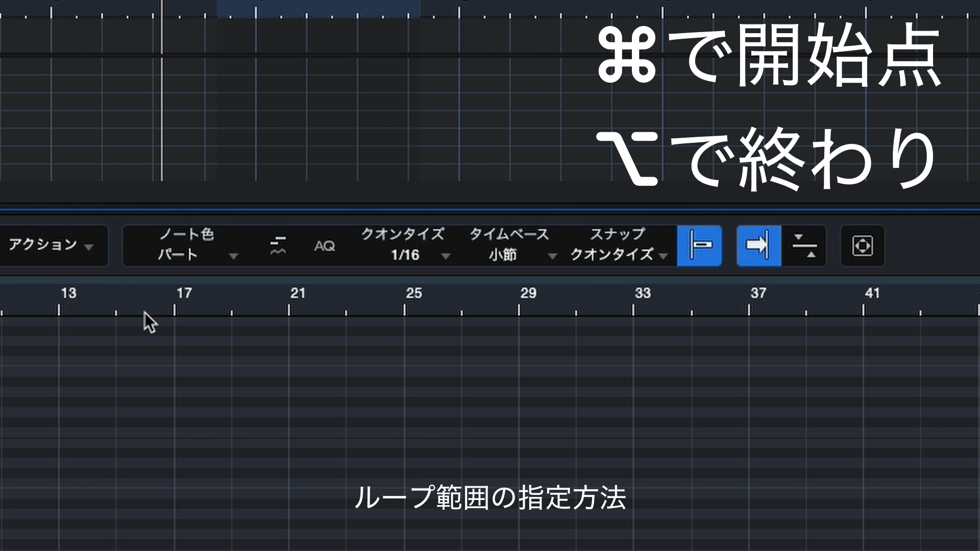Toggle AQ auto quantize

click(x=325, y=246)
